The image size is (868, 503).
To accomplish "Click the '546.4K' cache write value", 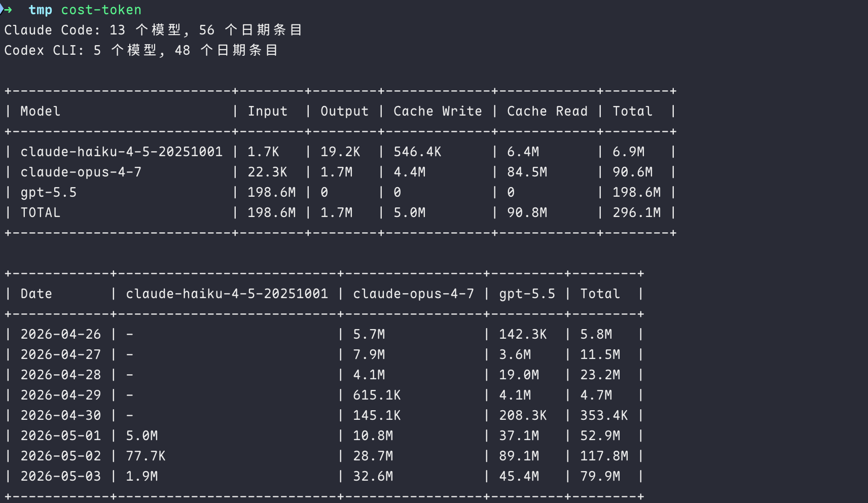I will click(x=418, y=152).
